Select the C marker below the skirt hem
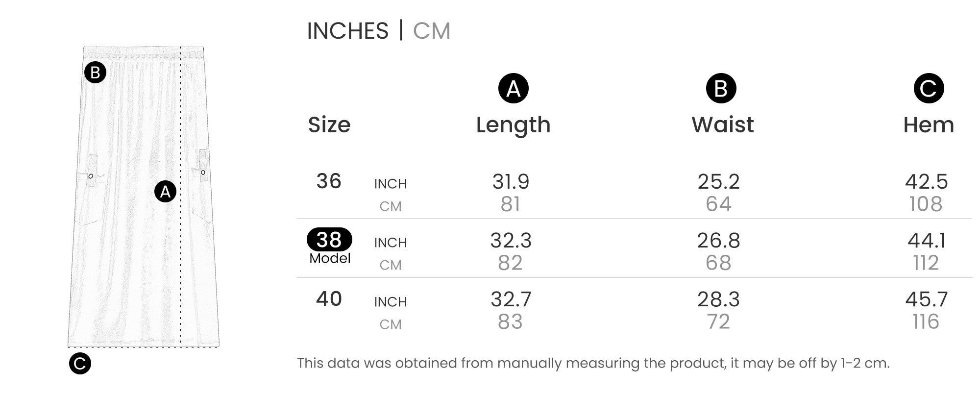 80,364
